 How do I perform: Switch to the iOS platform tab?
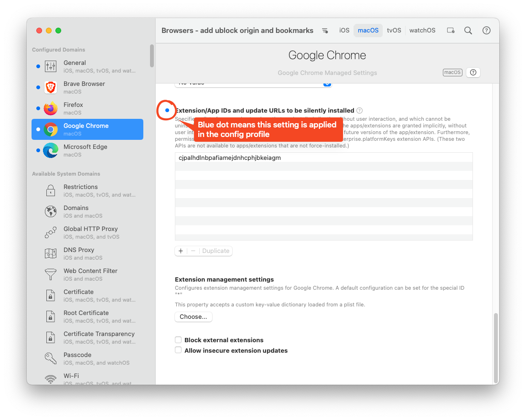pos(344,31)
